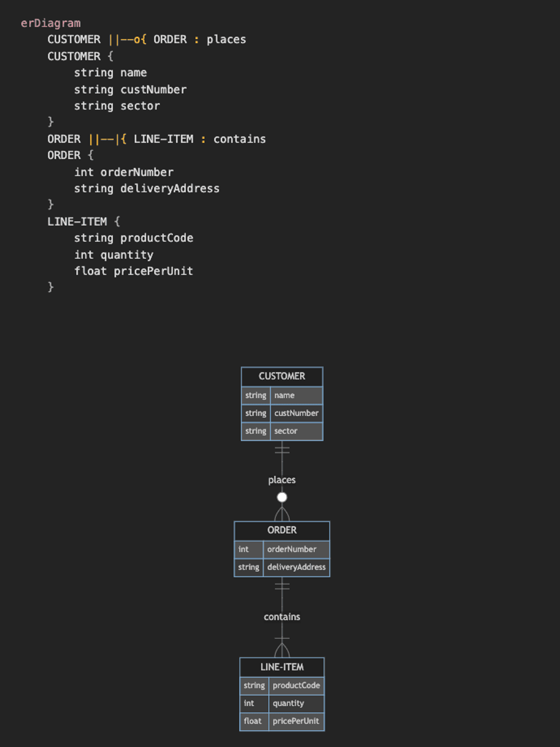Screen dimensions: 560x747
Task: Click the 'places' relationship label in the diagram
Action: tap(282, 480)
